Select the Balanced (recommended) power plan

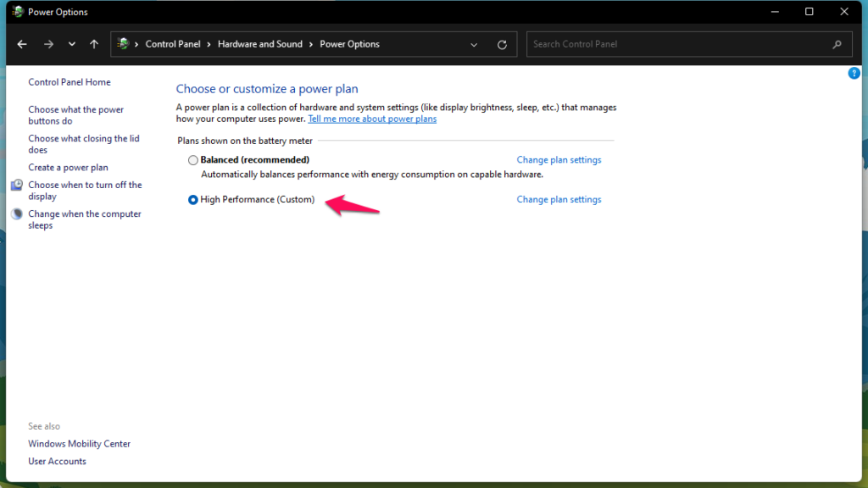pyautogui.click(x=192, y=160)
